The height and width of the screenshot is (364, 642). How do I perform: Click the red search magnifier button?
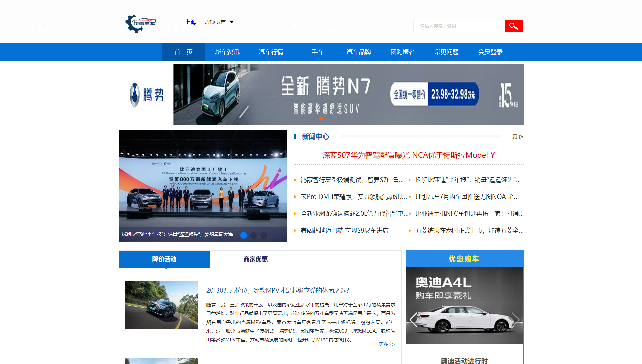[513, 26]
